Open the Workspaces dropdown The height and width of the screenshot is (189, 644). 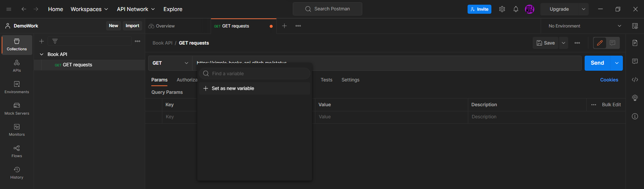89,9
